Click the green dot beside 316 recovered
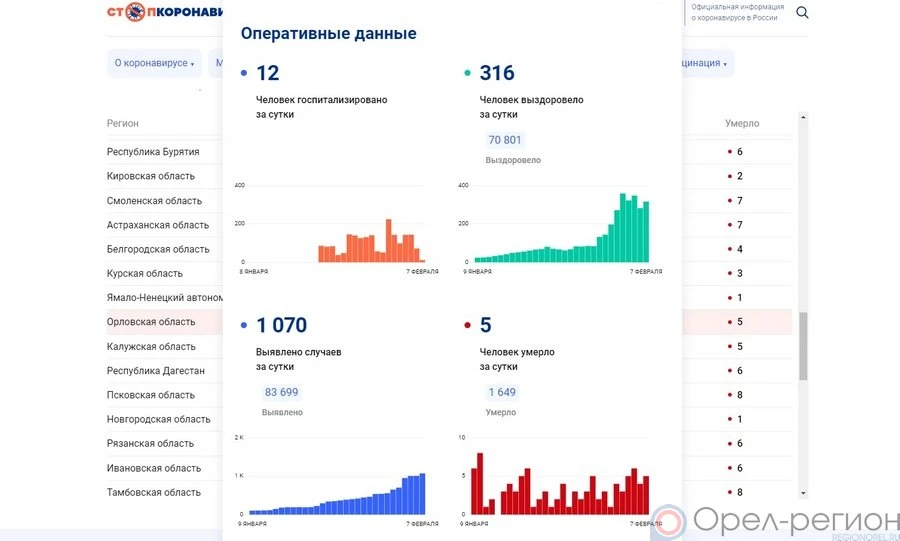Viewport: 900px width, 541px height. tap(468, 74)
